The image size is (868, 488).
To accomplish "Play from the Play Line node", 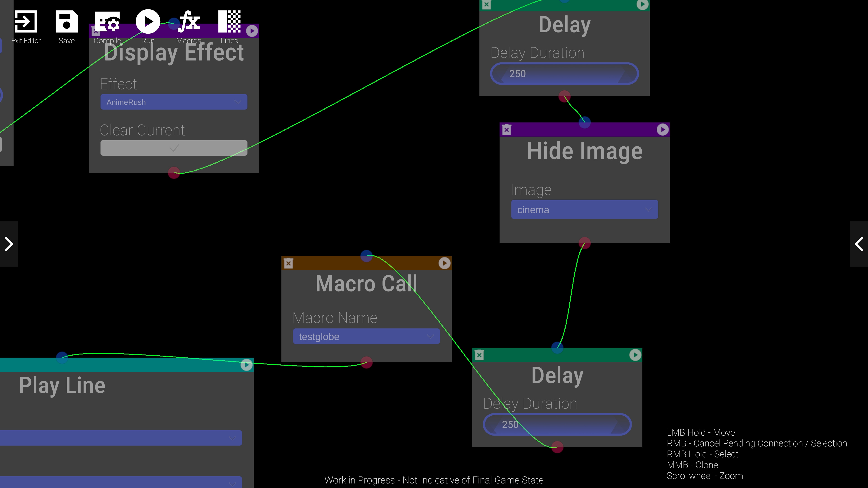I will point(247,365).
